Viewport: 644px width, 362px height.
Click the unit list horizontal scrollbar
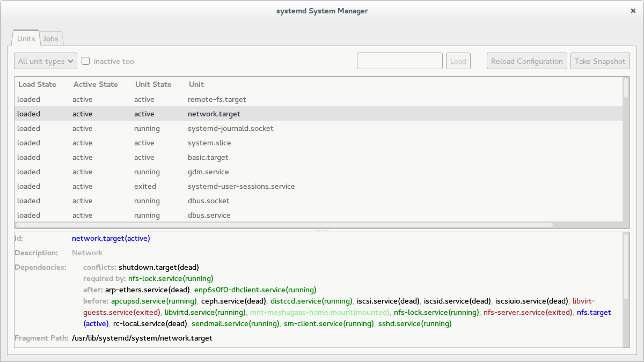[x=284, y=225]
